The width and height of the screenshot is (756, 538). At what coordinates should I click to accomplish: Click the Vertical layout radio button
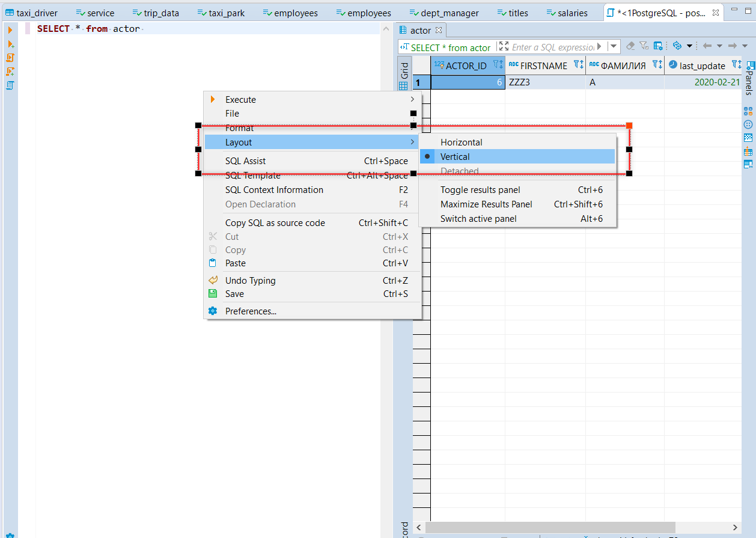tap(427, 156)
